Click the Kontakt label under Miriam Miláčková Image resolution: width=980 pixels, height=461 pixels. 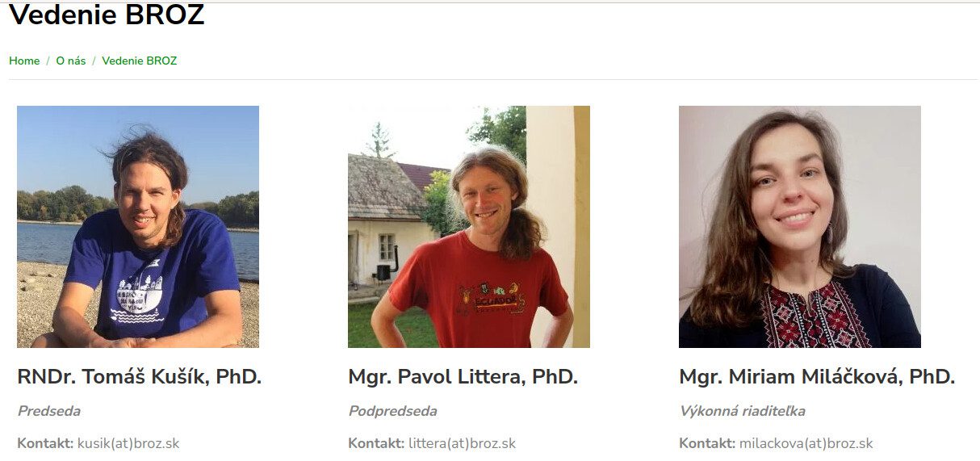coord(707,443)
